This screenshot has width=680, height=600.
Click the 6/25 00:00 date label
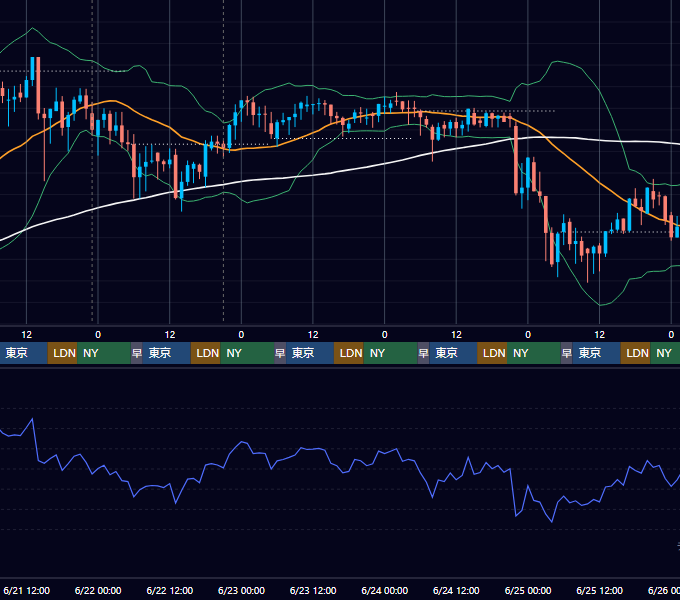pyautogui.click(x=528, y=590)
